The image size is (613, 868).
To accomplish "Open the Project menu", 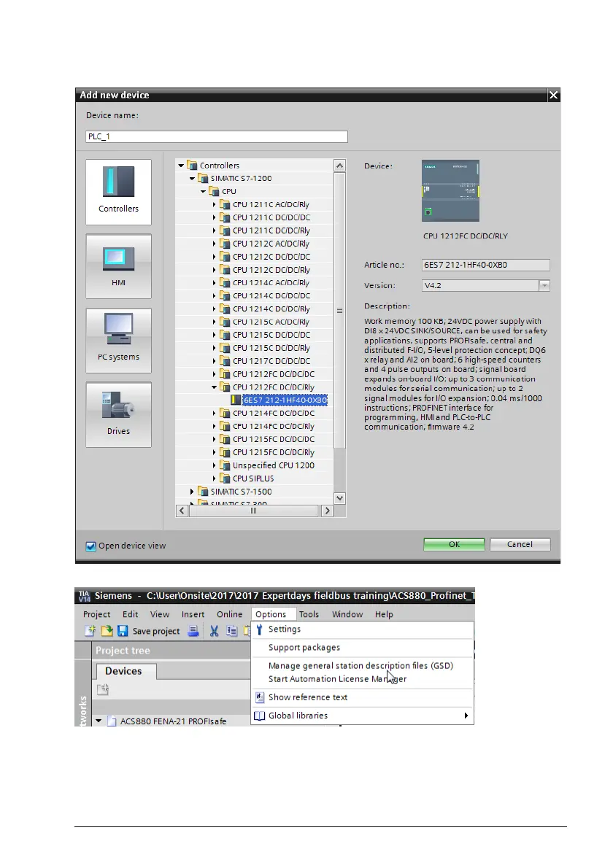I will tap(96, 614).
